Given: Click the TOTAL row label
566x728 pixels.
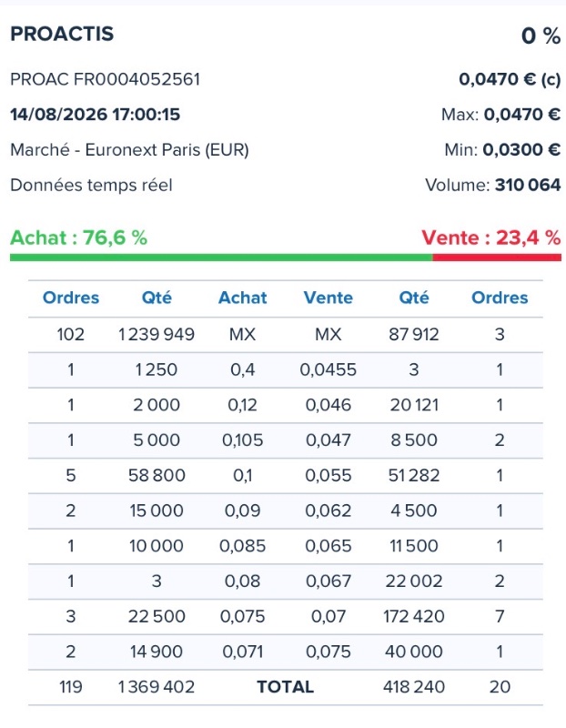Looking at the screenshot, I should [286, 687].
